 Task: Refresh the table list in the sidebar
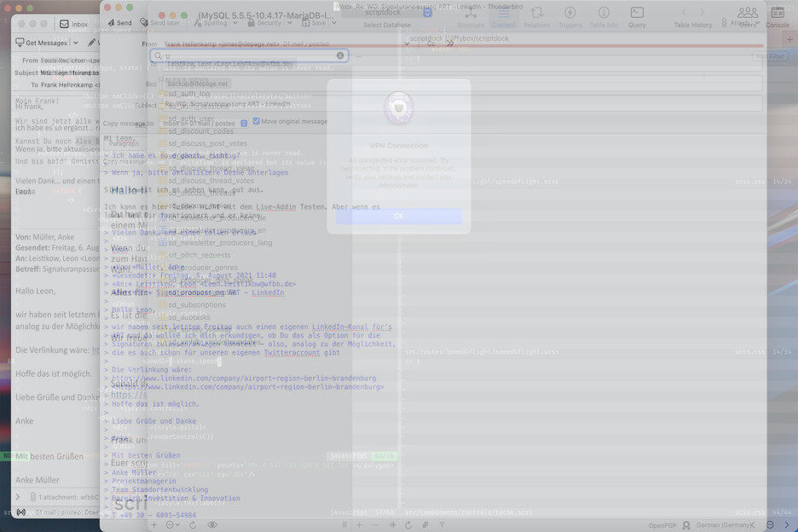click(193, 524)
